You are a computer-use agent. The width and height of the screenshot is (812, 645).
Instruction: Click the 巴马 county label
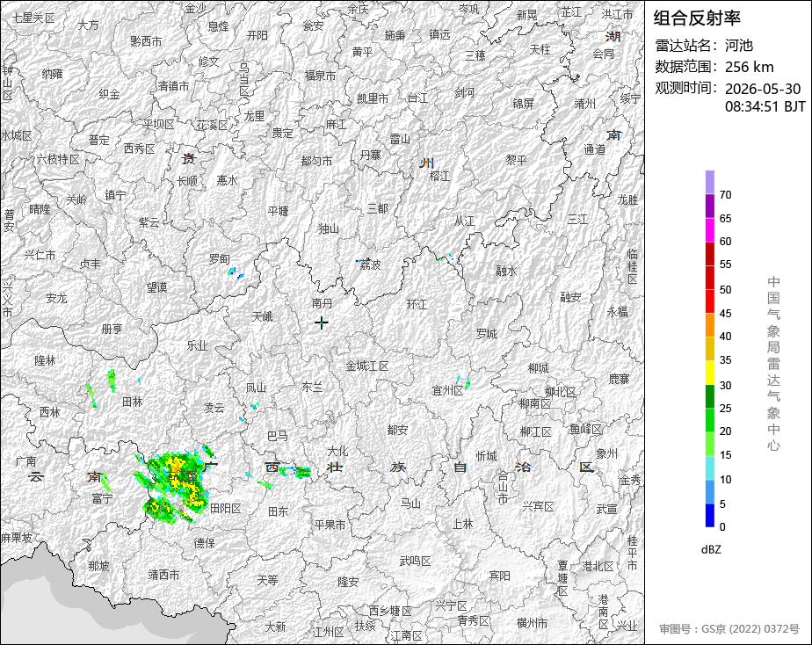(278, 437)
